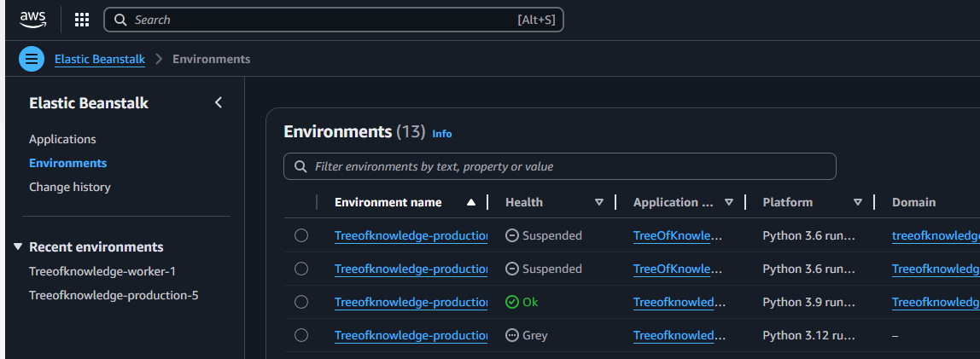This screenshot has height=359, width=980.
Task: Click the green Ok checkmark icon
Action: (512, 302)
